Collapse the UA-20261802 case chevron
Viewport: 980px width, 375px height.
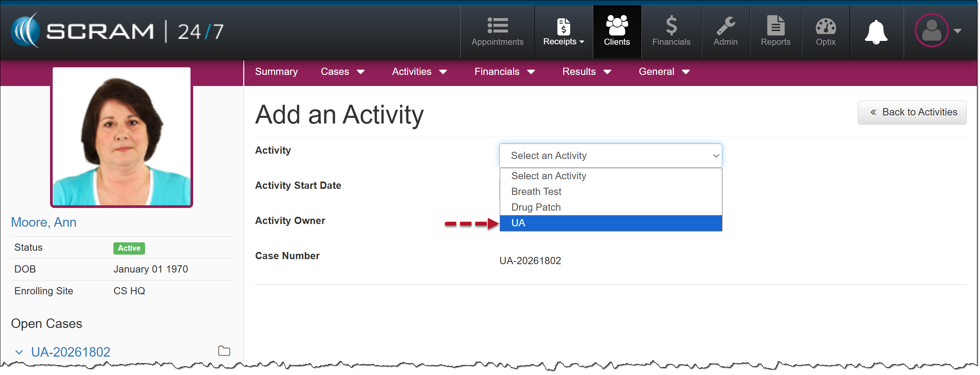tap(19, 352)
